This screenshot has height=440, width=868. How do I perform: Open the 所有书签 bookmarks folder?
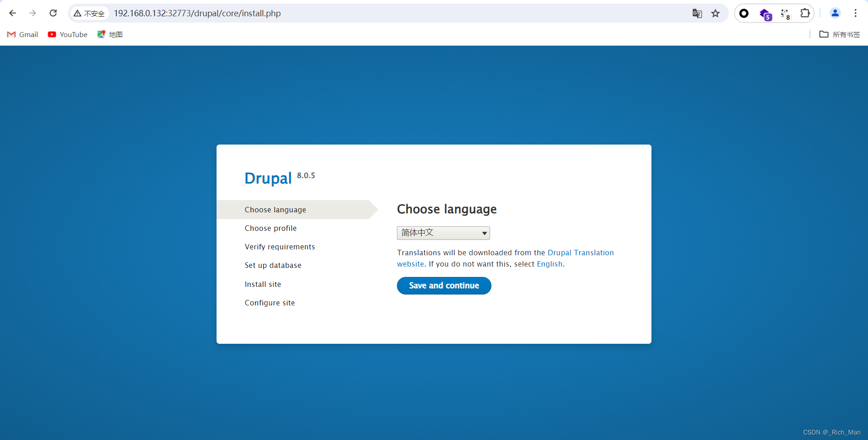(840, 34)
